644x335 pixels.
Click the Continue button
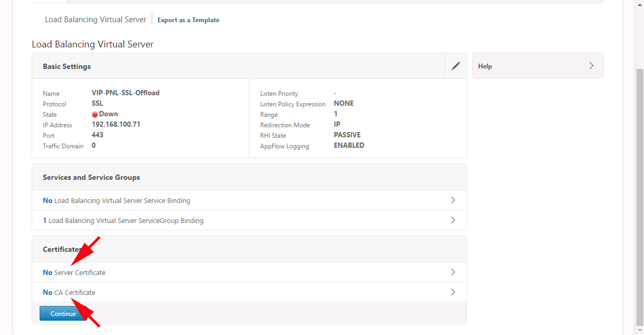[63, 313]
